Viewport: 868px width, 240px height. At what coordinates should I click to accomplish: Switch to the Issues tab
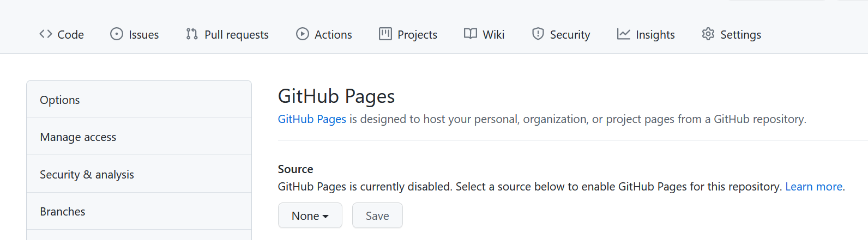point(135,34)
